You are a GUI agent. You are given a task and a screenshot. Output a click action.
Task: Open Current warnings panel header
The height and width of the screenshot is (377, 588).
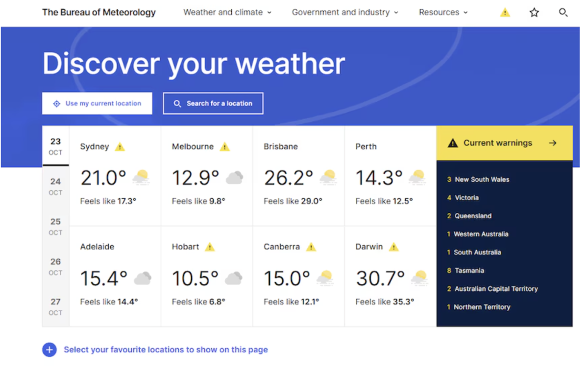pyautogui.click(x=504, y=143)
